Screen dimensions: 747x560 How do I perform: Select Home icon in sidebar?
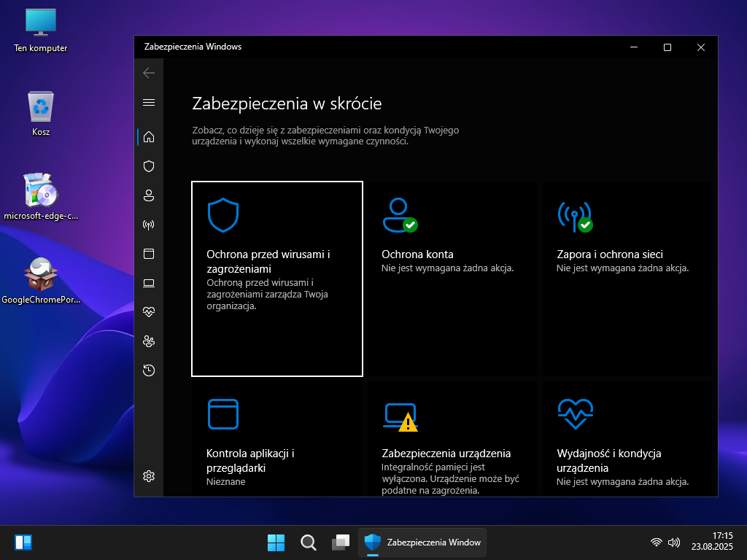click(x=149, y=137)
